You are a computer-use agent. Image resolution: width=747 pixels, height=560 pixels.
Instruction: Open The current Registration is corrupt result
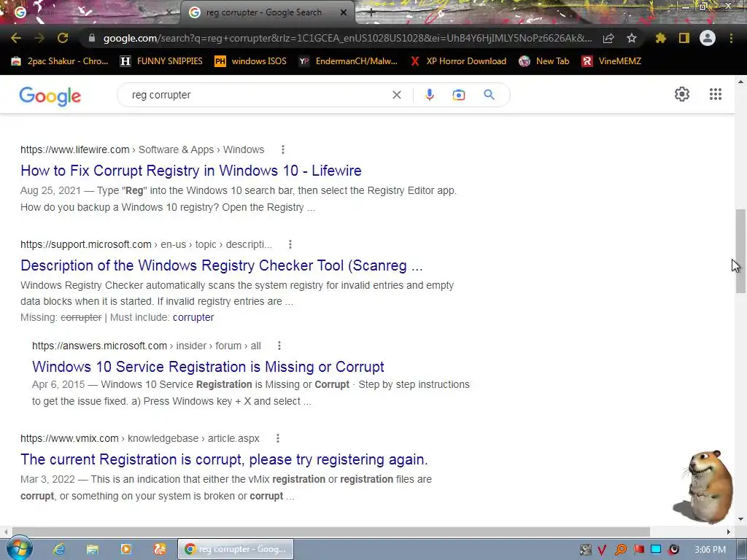click(224, 459)
